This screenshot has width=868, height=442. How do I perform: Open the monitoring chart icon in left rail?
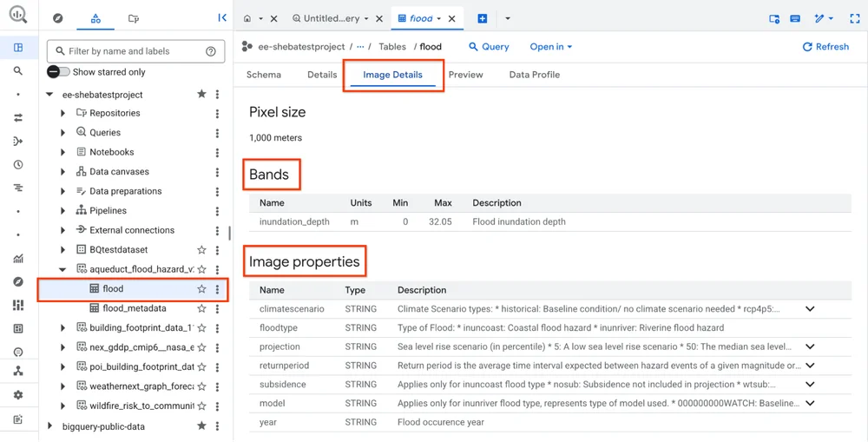[18, 258]
